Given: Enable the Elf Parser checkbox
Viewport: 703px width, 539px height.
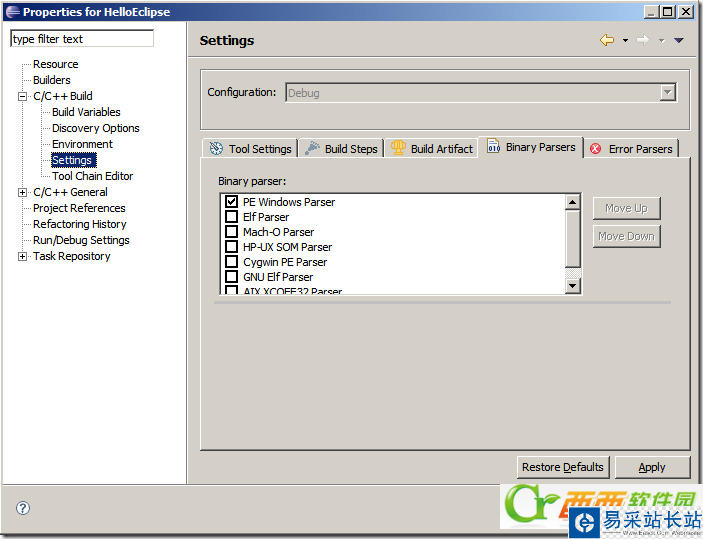Looking at the screenshot, I should click(232, 217).
